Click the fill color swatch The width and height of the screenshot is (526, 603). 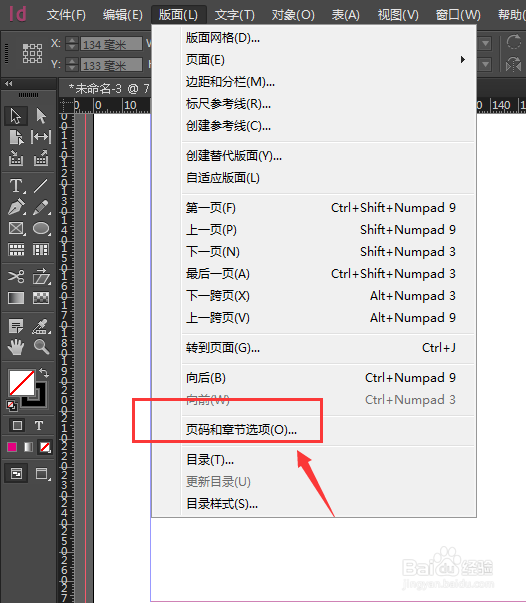[21, 382]
